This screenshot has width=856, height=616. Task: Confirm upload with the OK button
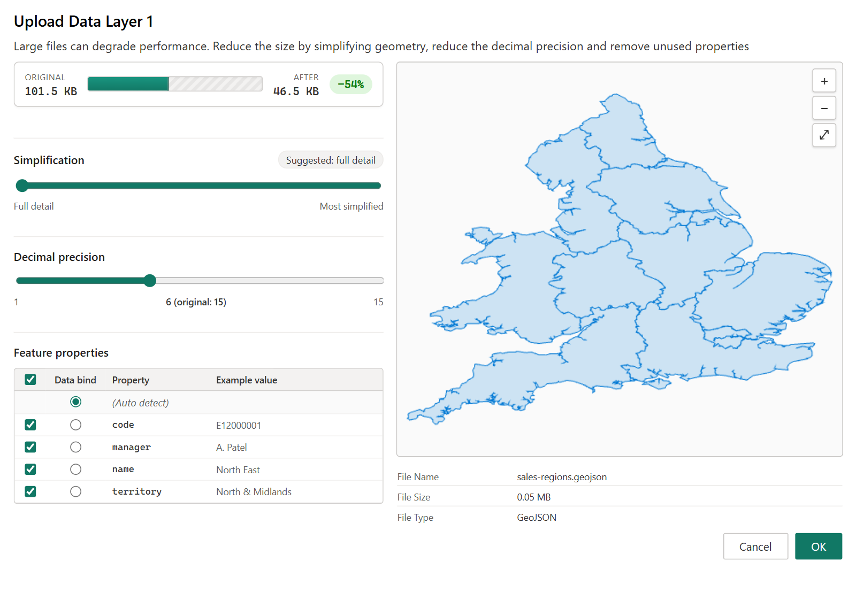819,546
